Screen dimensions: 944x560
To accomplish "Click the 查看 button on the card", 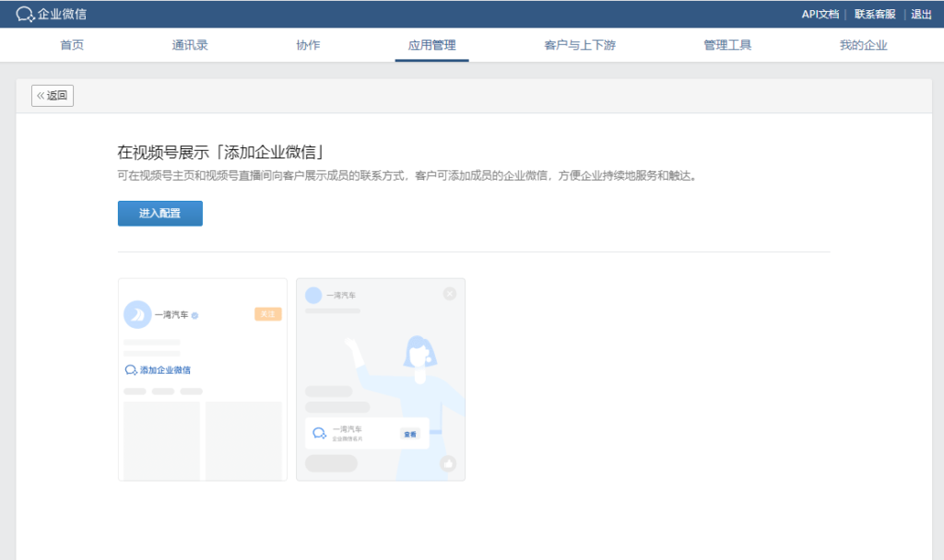I will 410,435.
